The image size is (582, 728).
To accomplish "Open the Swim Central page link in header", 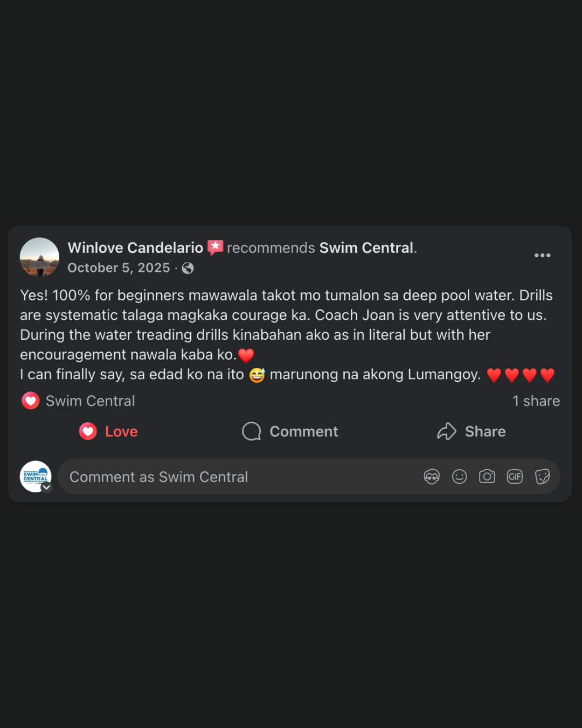I will (x=366, y=248).
